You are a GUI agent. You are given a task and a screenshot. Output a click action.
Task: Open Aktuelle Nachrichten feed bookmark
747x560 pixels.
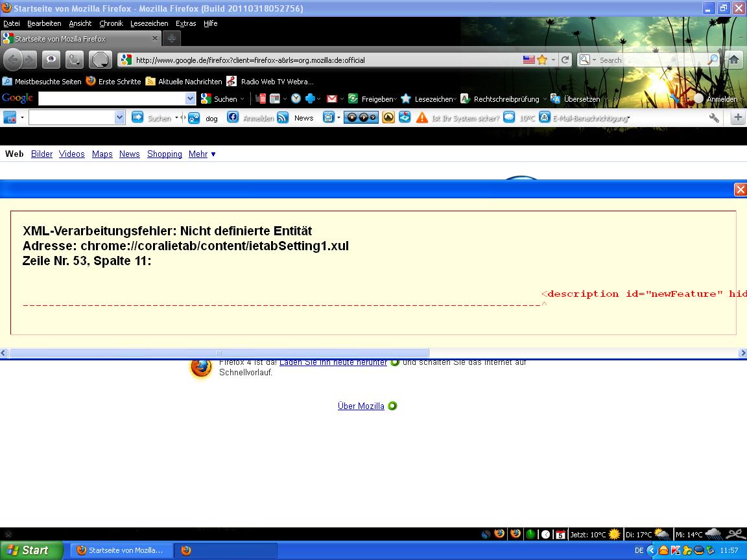click(x=184, y=82)
